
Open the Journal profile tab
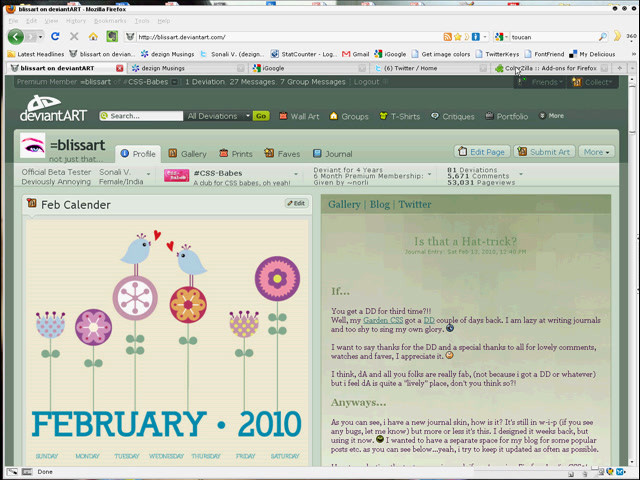point(333,154)
